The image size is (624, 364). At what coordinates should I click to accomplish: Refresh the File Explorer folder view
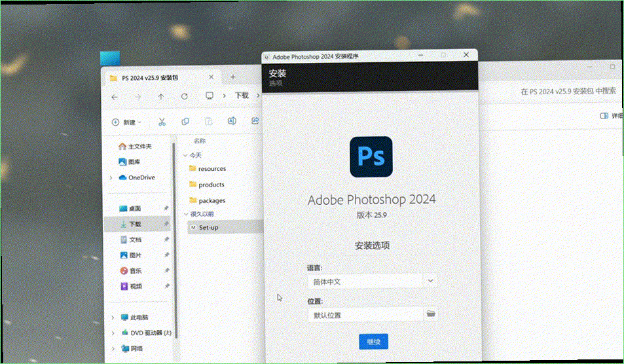tap(184, 97)
